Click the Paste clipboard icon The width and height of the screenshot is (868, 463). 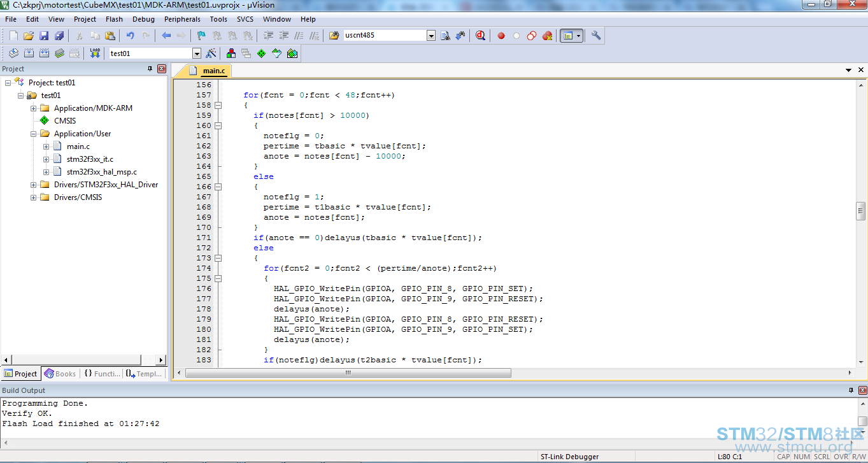(x=110, y=36)
